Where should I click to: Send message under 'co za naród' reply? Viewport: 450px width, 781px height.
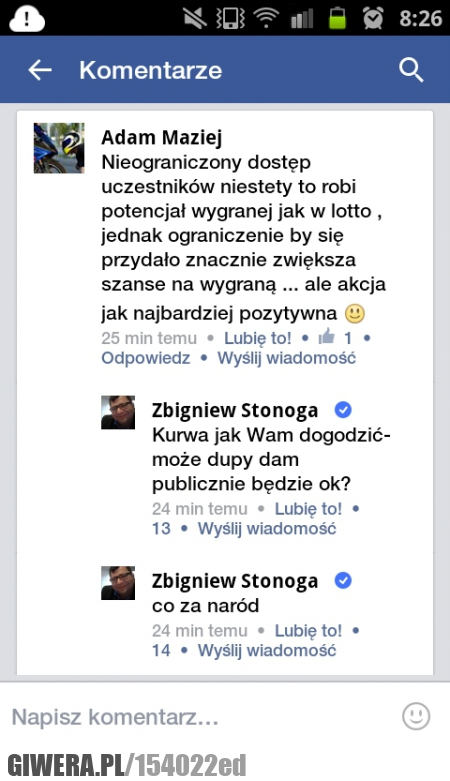[x=267, y=651]
